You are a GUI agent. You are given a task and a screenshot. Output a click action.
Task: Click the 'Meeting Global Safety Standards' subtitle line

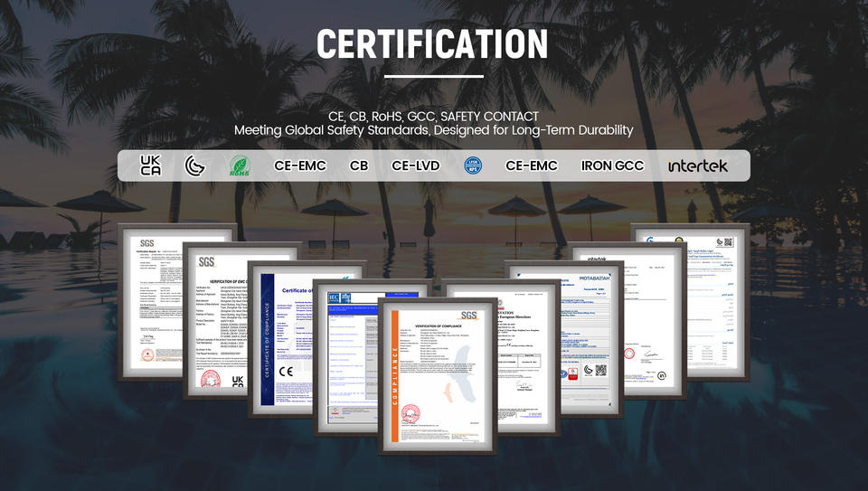pos(433,130)
